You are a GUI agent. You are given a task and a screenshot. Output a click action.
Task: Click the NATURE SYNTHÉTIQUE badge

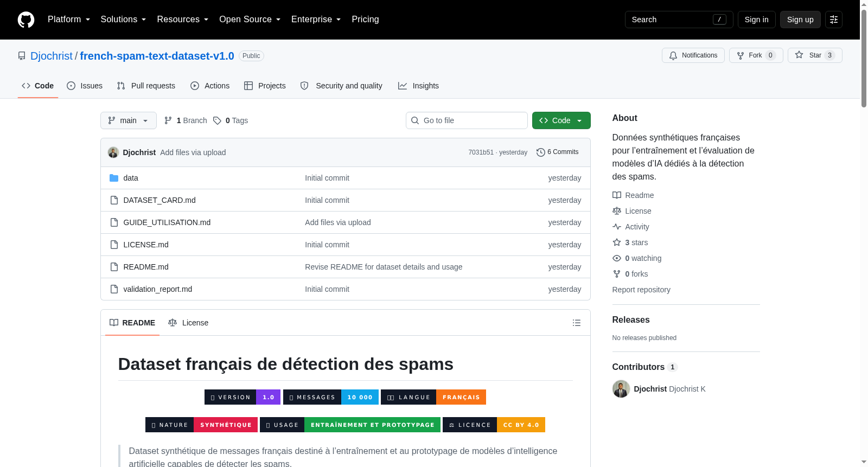(x=201, y=425)
